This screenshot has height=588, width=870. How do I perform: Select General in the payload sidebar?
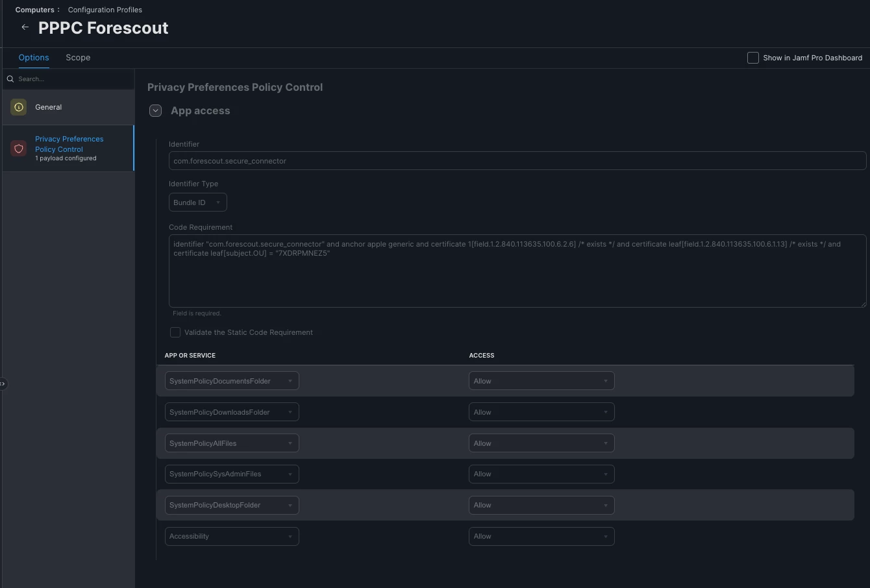pyautogui.click(x=68, y=107)
